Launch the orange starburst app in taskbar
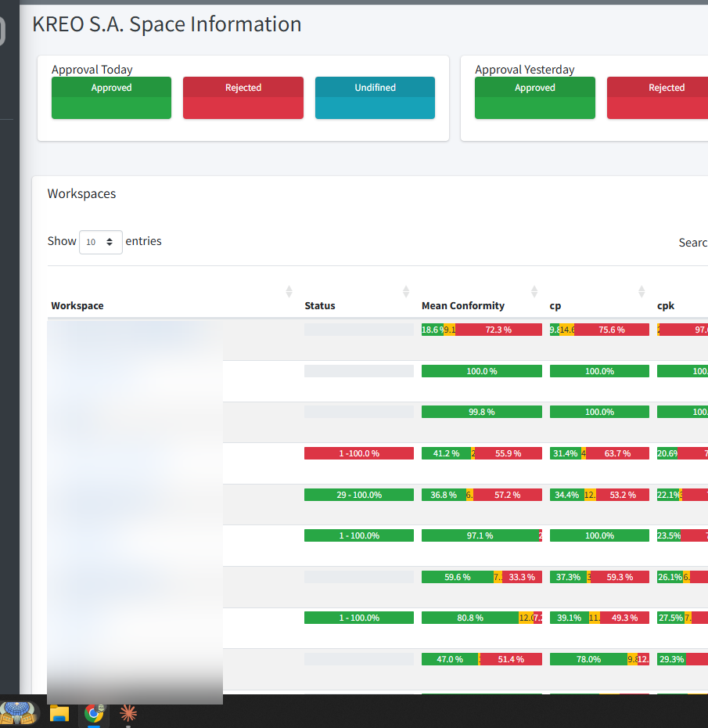Viewport: 708px width, 728px height. click(x=128, y=713)
